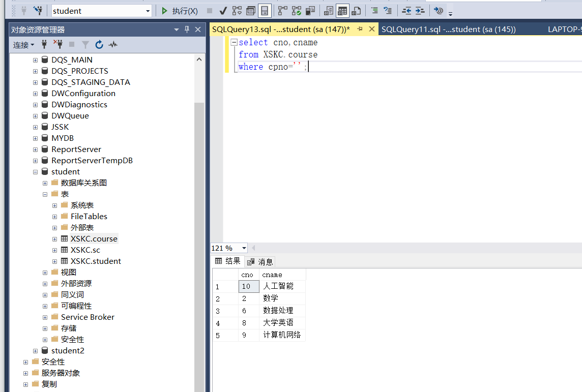Select results to grid mode
This screenshot has width=582, height=392.
point(342,11)
